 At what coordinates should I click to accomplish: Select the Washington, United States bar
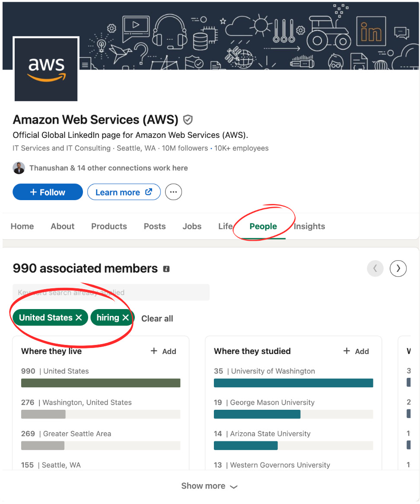pos(101,415)
